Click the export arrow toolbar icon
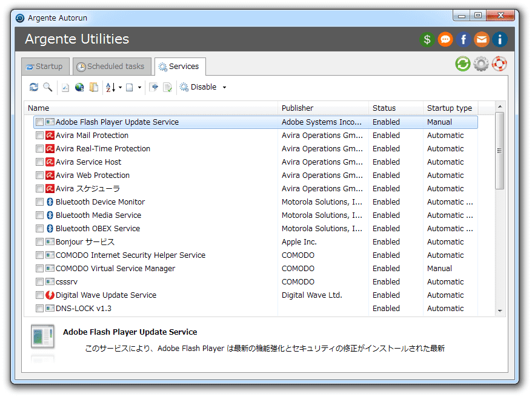This screenshot has width=532, height=397. [154, 87]
